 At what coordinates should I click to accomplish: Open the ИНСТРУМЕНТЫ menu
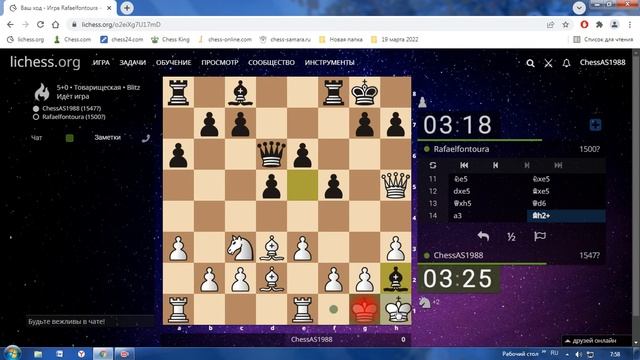coord(329,62)
